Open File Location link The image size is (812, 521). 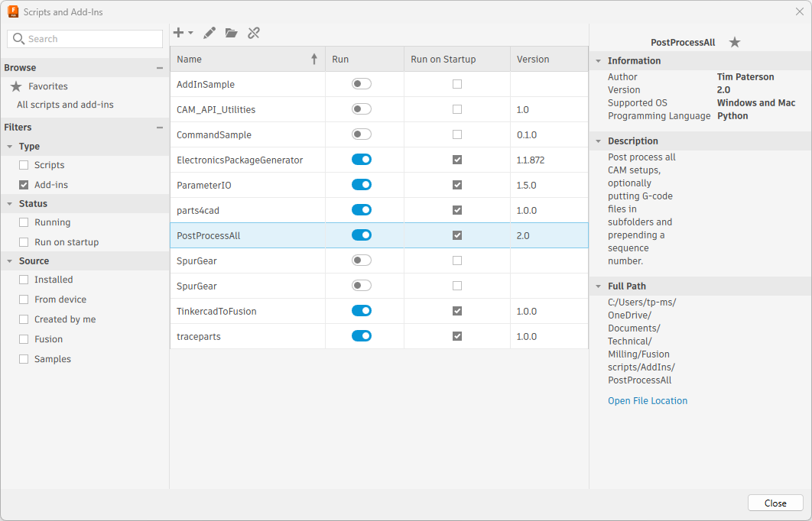[648, 401]
